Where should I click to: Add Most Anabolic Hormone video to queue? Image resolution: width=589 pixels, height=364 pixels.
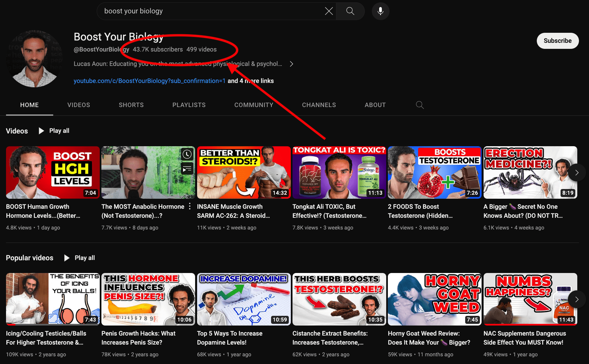pyautogui.click(x=187, y=169)
